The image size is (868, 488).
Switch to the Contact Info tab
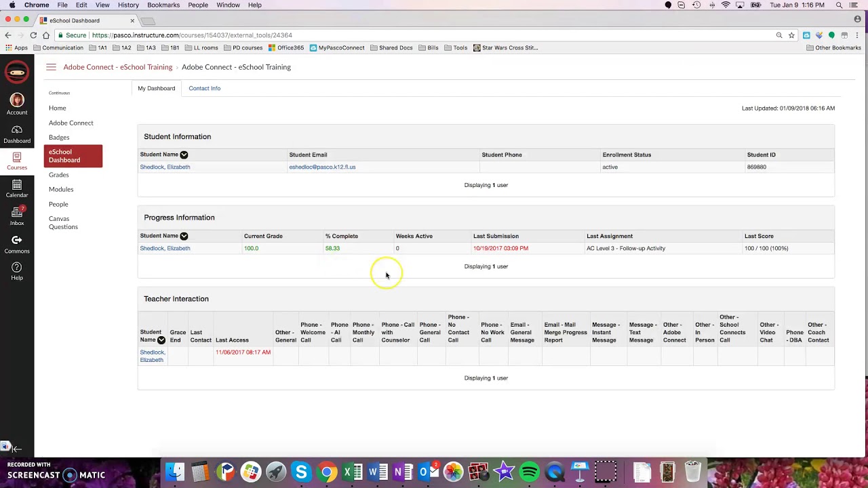(x=204, y=88)
